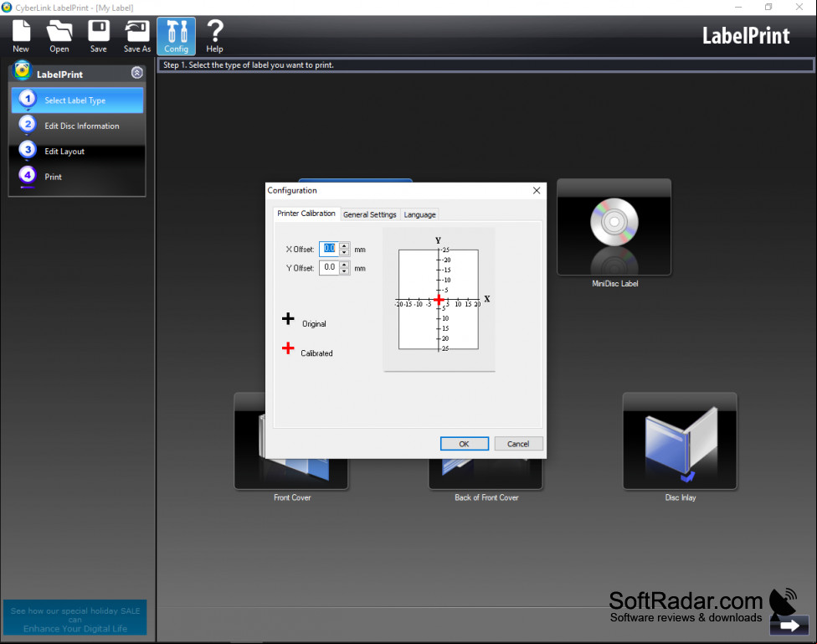The height and width of the screenshot is (644, 817).
Task: Click the Y Offset value field
Action: pos(329,267)
